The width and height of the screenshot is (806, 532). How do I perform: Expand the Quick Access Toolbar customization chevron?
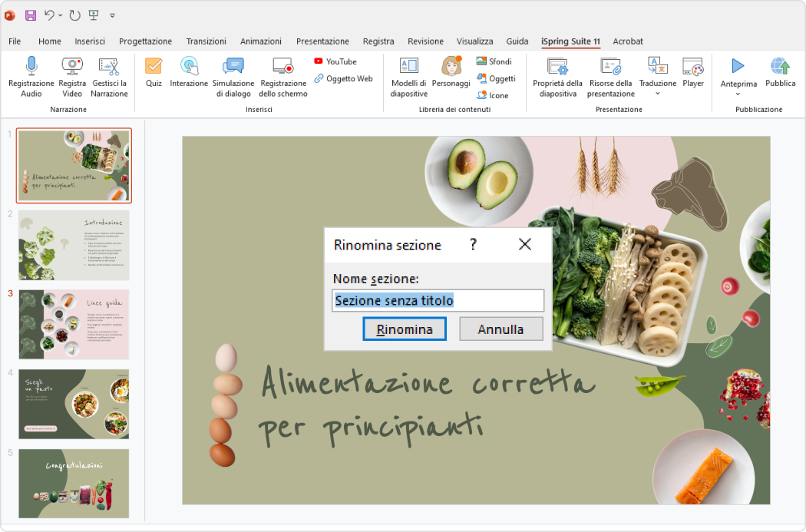[112, 15]
